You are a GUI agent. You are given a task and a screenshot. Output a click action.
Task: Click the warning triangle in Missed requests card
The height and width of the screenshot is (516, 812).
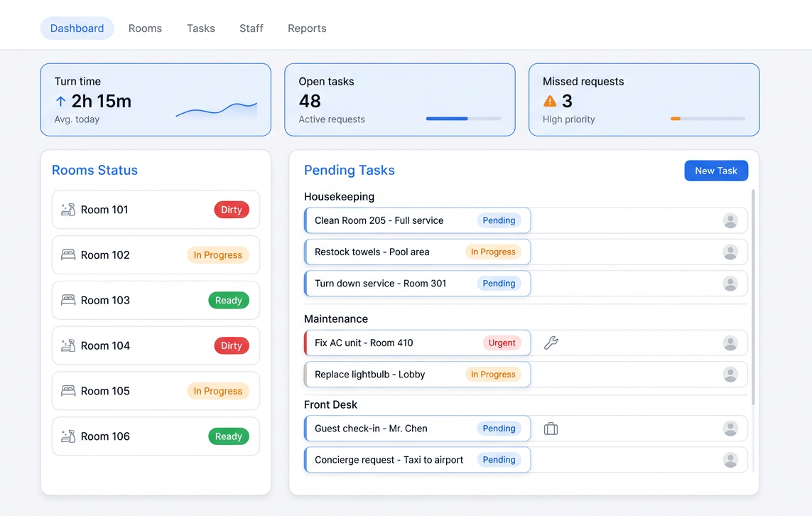pyautogui.click(x=551, y=100)
